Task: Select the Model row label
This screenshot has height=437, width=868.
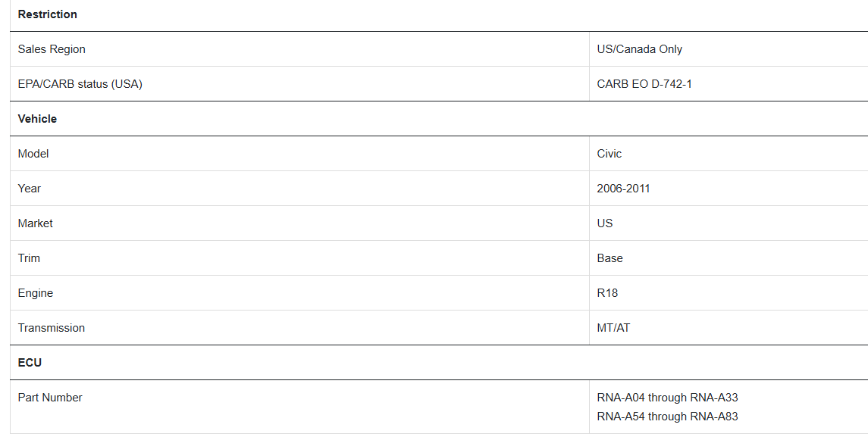Action: pos(33,154)
